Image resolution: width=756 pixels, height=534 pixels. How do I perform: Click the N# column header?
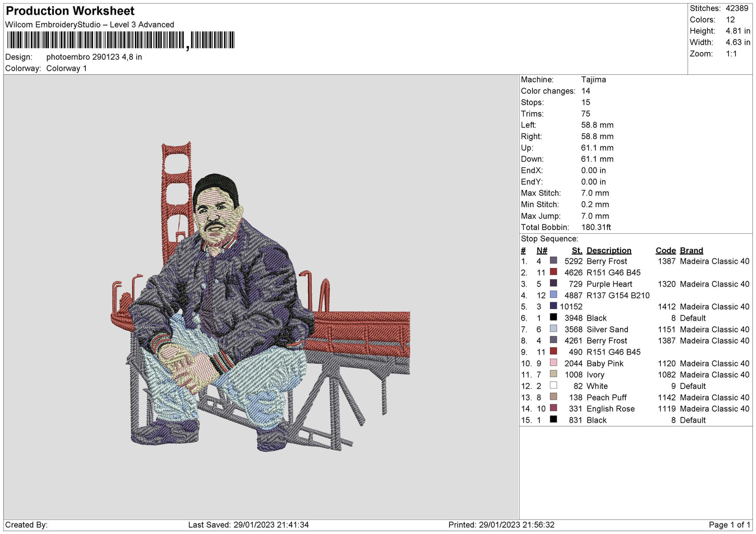[x=541, y=251]
